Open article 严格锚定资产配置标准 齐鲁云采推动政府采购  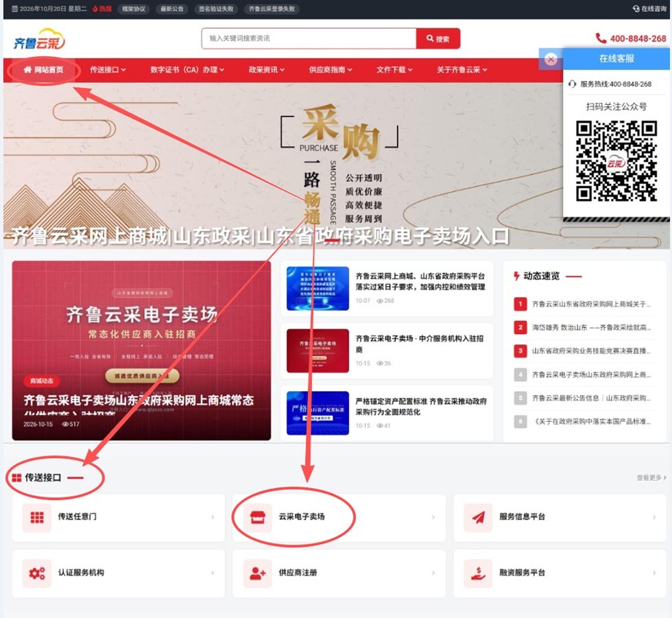point(421,407)
